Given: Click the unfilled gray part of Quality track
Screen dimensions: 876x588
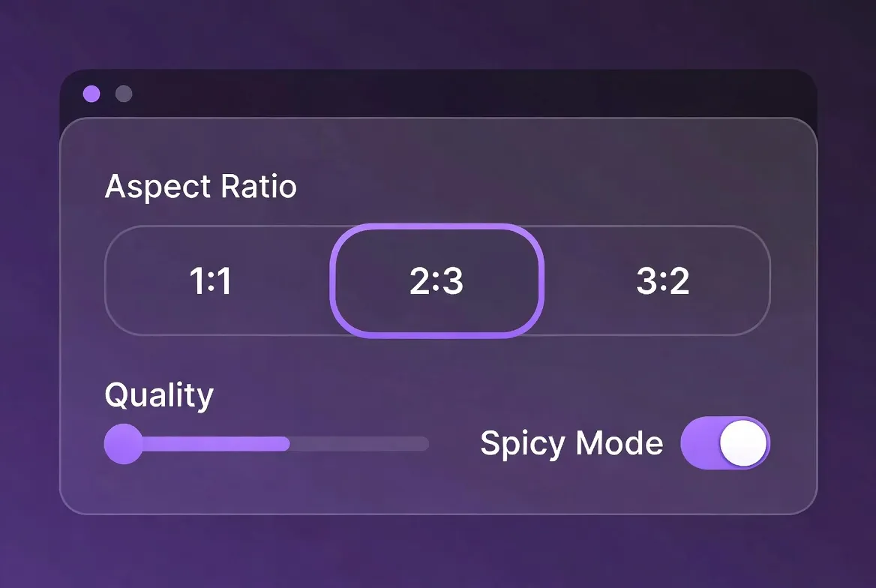Looking at the screenshot, I should [360, 444].
